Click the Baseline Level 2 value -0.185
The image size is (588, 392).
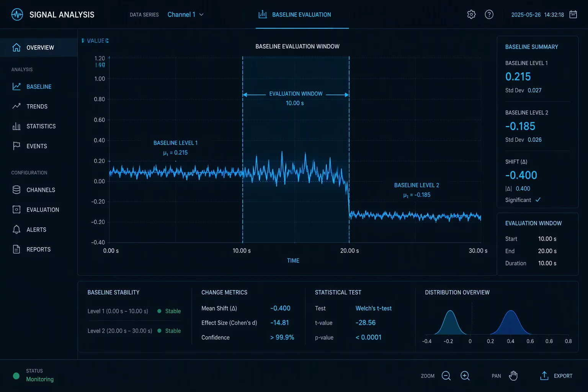coord(520,126)
